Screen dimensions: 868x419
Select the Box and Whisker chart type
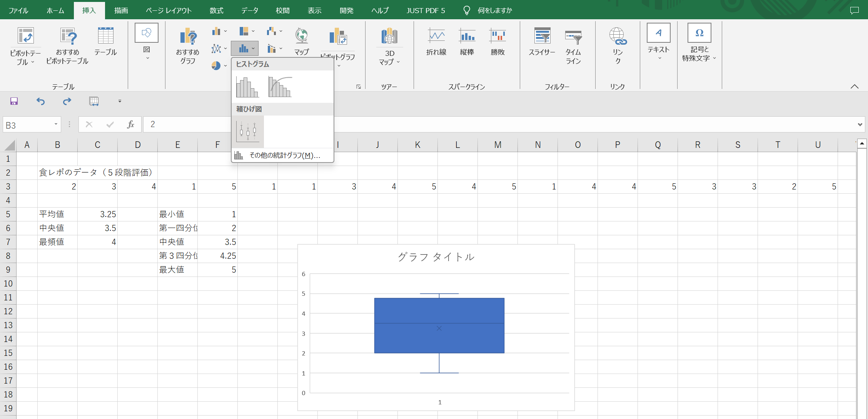pyautogui.click(x=248, y=131)
